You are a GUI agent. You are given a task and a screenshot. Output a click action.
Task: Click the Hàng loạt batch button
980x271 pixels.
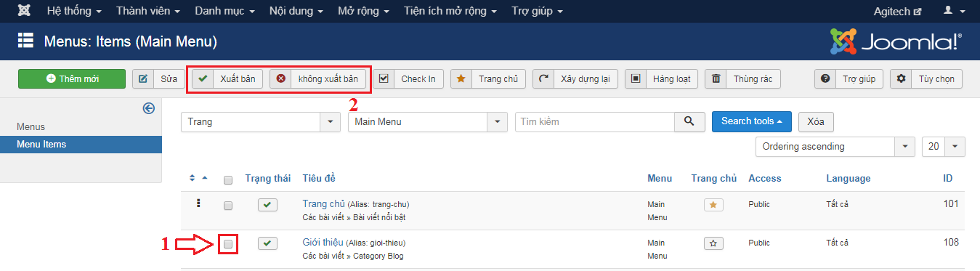[662, 79]
